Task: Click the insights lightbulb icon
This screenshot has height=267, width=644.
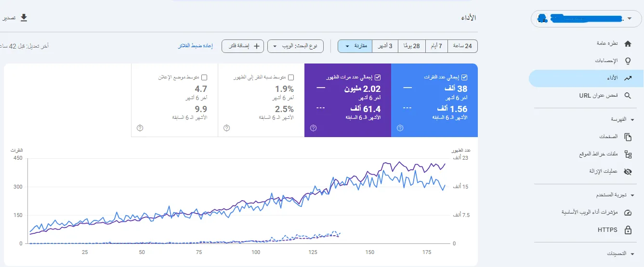Action: (628, 61)
